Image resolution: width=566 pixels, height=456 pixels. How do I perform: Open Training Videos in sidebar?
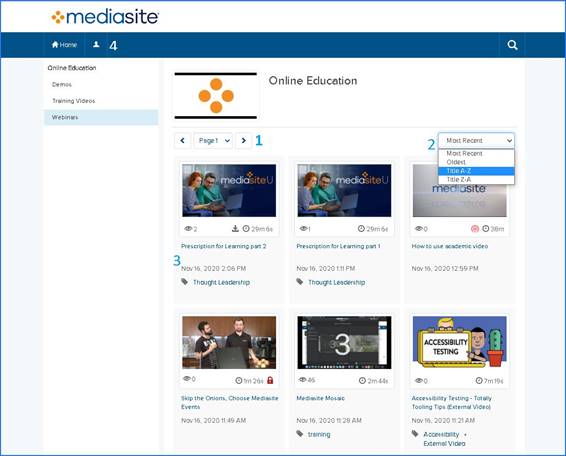(x=74, y=101)
